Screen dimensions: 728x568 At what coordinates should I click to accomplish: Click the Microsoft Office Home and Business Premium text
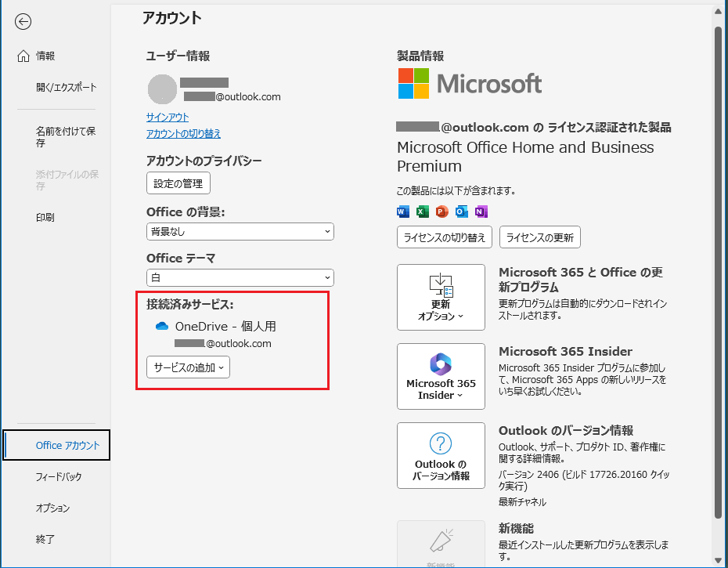point(525,157)
